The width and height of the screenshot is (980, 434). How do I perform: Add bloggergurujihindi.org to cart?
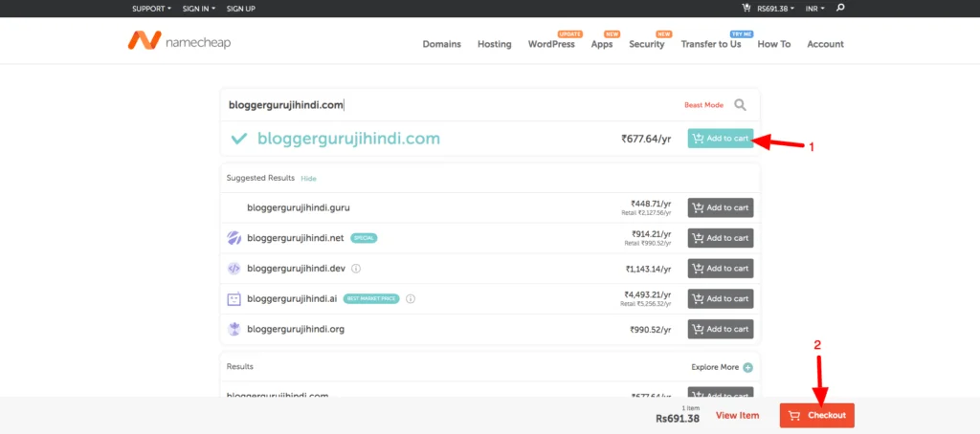coord(721,329)
